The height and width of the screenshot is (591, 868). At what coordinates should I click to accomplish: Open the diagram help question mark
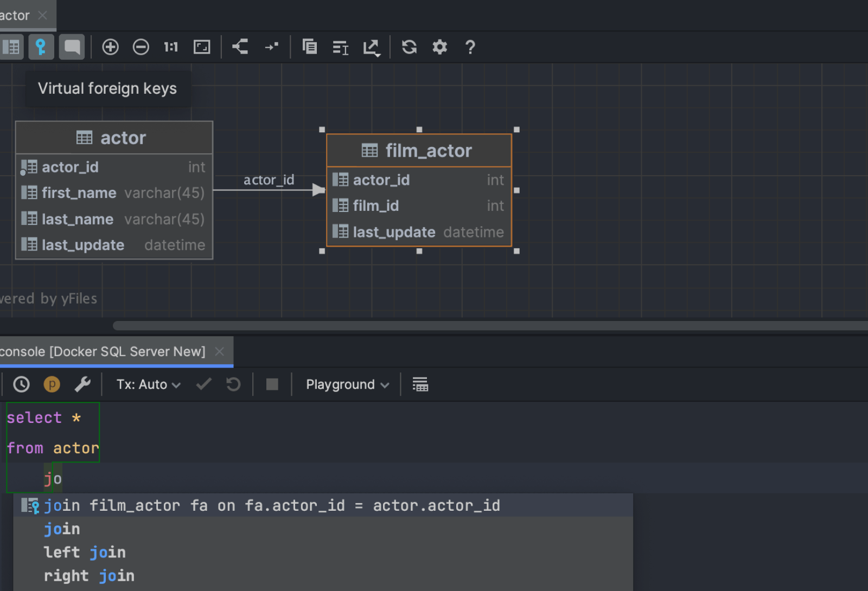point(470,47)
